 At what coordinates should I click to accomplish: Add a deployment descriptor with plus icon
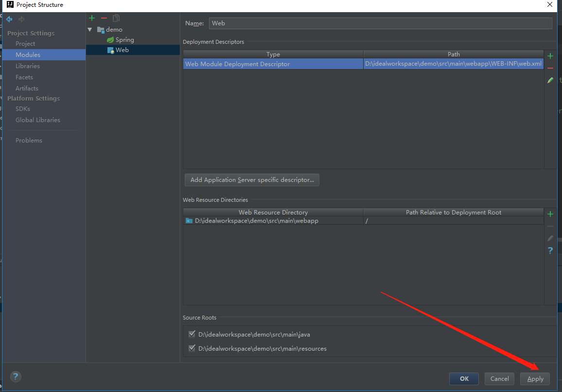pos(550,56)
